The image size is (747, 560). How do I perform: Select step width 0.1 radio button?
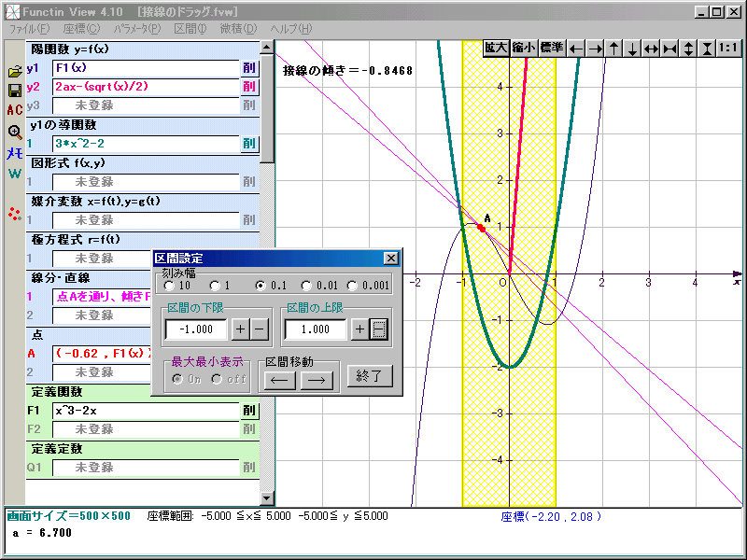(261, 286)
